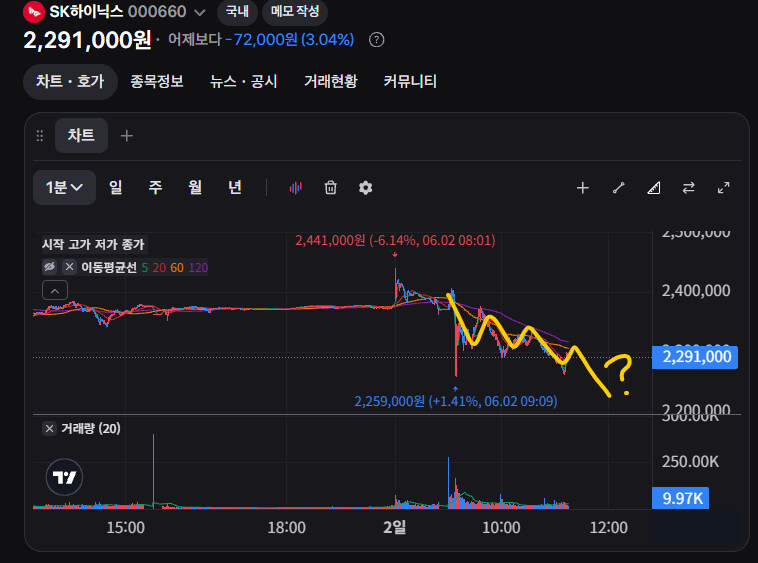Viewport: 758px width, 563px height.
Task: Click moving average period 120 label
Action: tap(198, 268)
